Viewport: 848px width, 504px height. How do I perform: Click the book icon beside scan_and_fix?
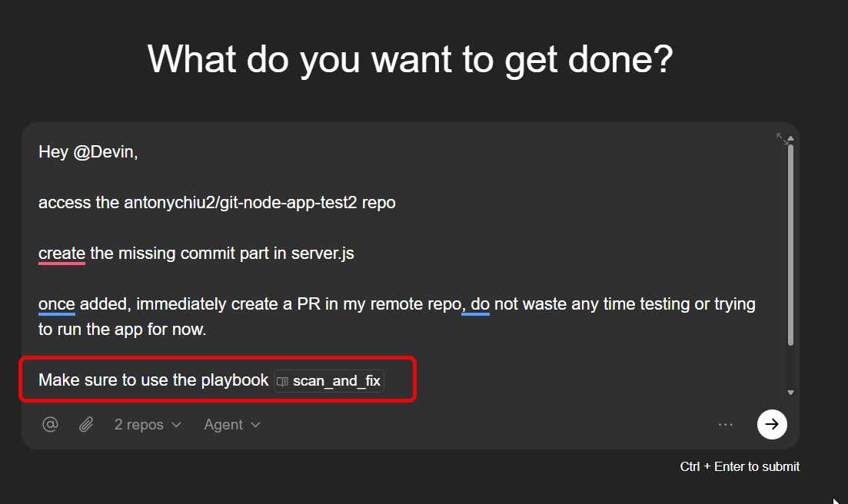click(283, 381)
